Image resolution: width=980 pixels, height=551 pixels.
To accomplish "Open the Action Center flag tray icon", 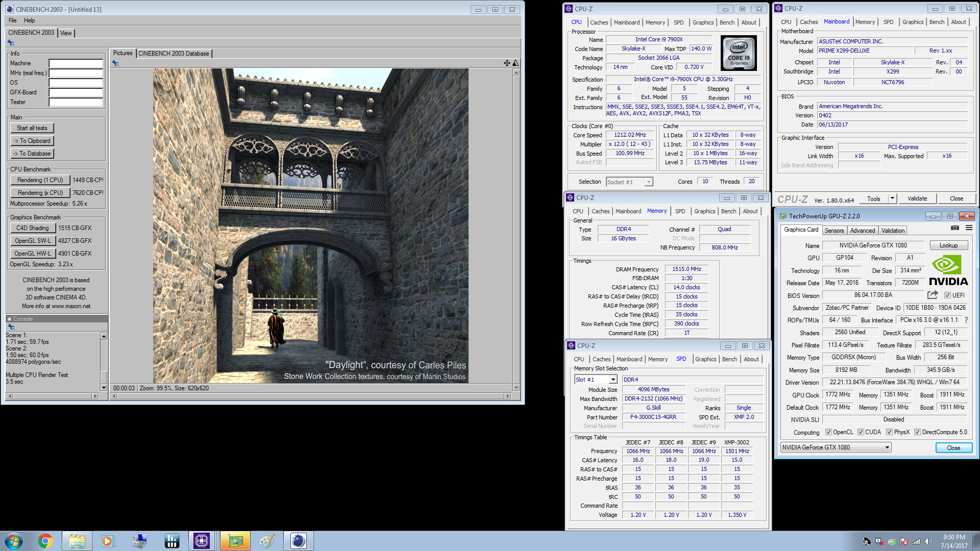I will coord(904,541).
